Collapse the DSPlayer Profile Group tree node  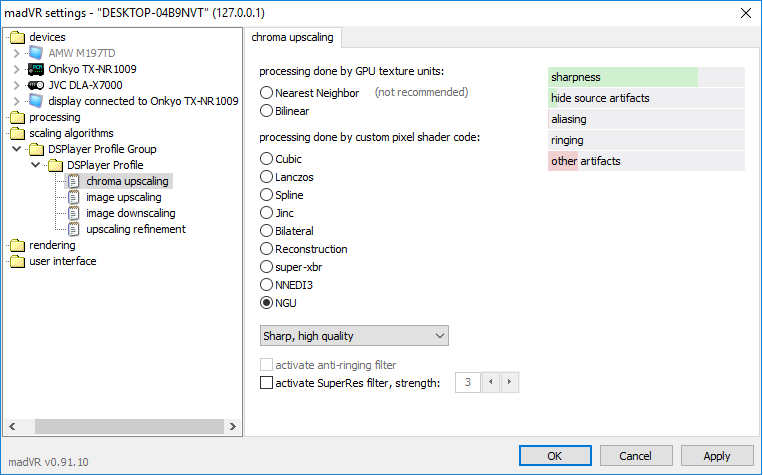17,149
